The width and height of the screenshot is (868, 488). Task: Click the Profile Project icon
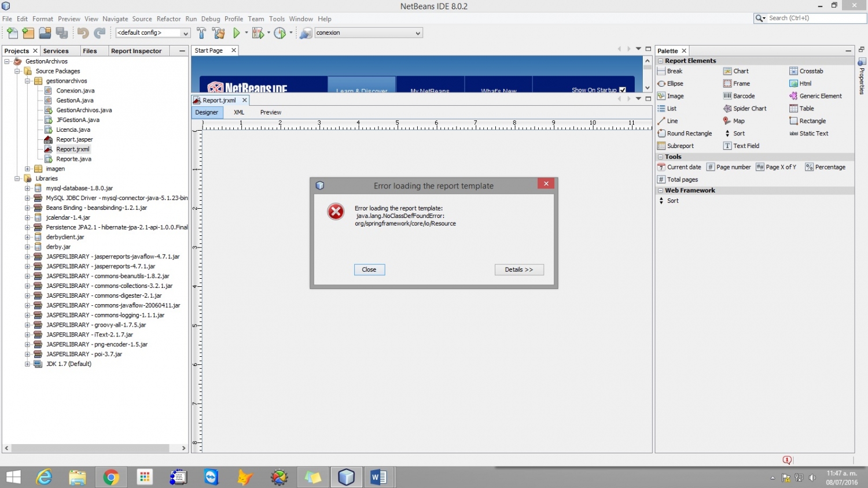pyautogui.click(x=280, y=33)
